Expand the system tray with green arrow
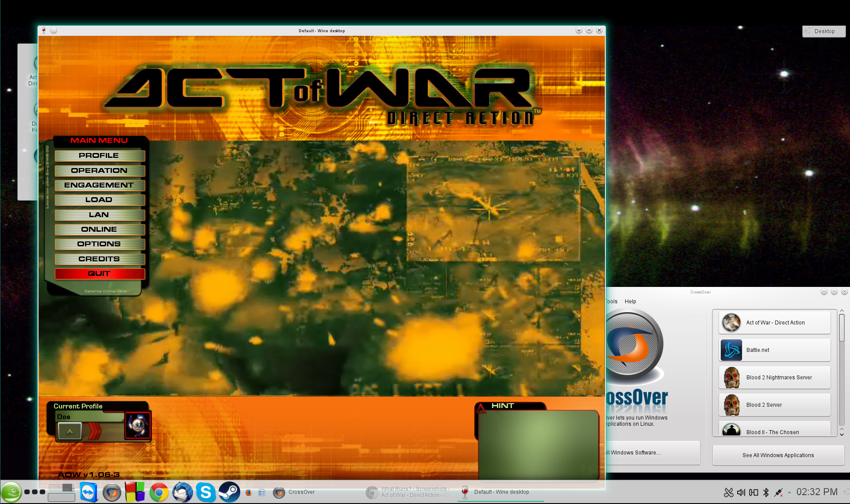The width and height of the screenshot is (850, 504). [x=789, y=492]
